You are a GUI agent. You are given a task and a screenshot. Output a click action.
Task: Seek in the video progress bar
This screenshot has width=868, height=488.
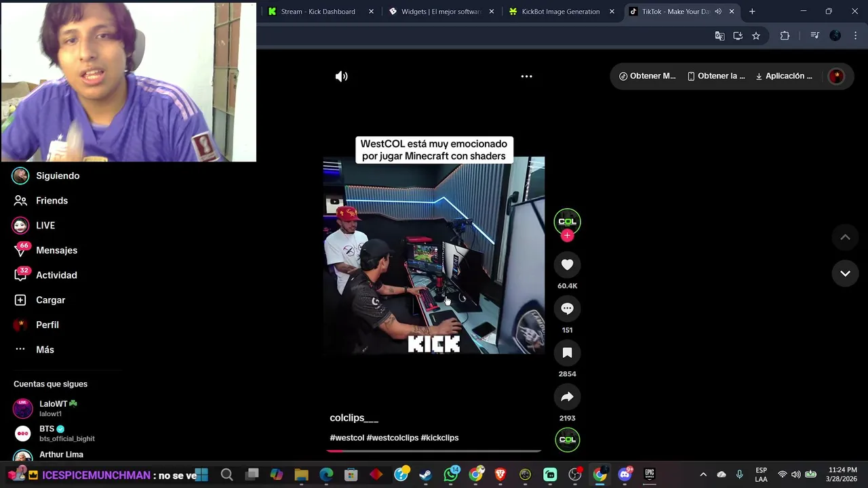(x=434, y=451)
